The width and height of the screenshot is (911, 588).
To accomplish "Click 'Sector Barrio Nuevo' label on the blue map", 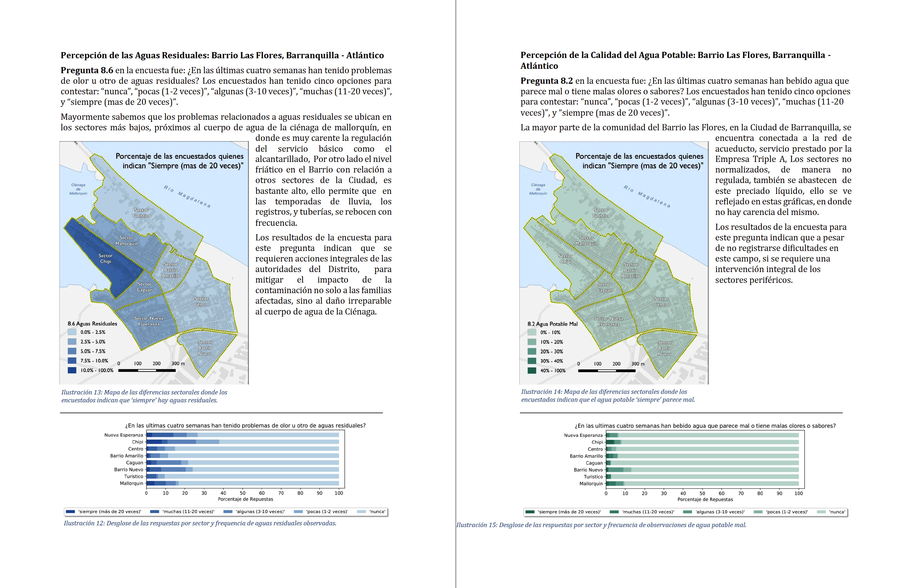I will click(x=205, y=348).
